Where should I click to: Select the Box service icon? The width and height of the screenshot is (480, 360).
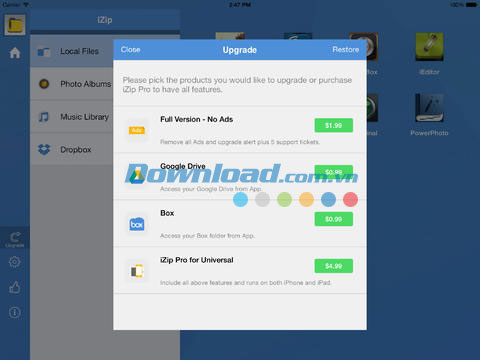[137, 224]
